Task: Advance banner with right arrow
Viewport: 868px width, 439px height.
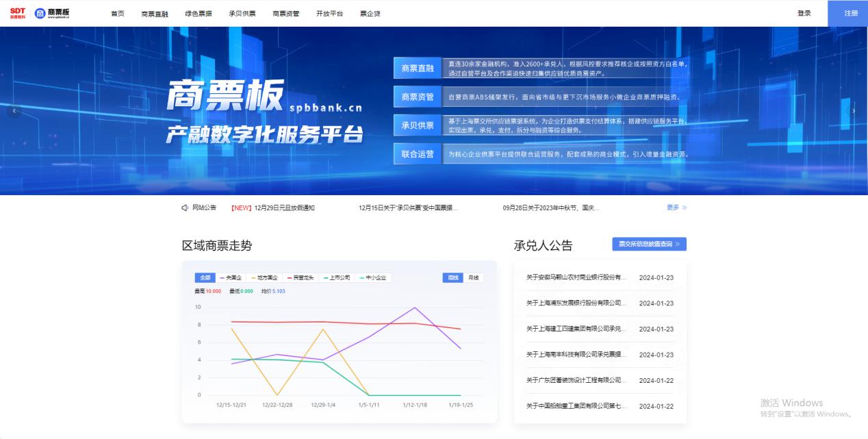Action: [x=853, y=111]
